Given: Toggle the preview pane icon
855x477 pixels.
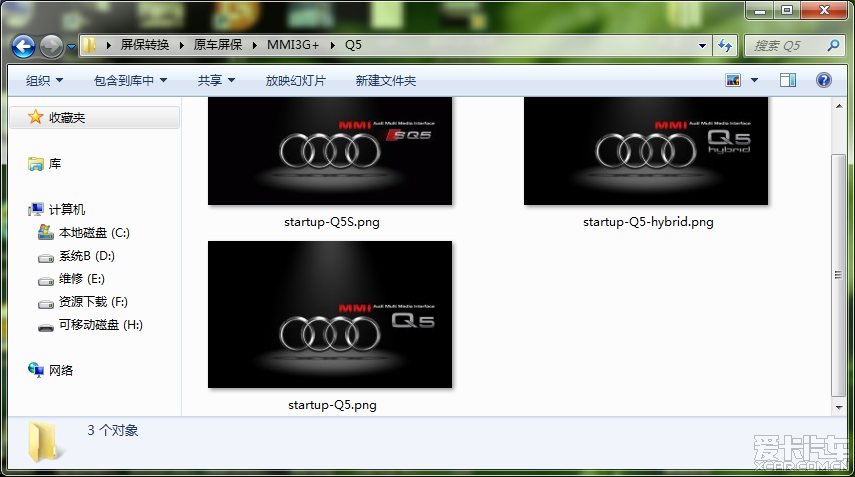Looking at the screenshot, I should pyautogui.click(x=787, y=81).
